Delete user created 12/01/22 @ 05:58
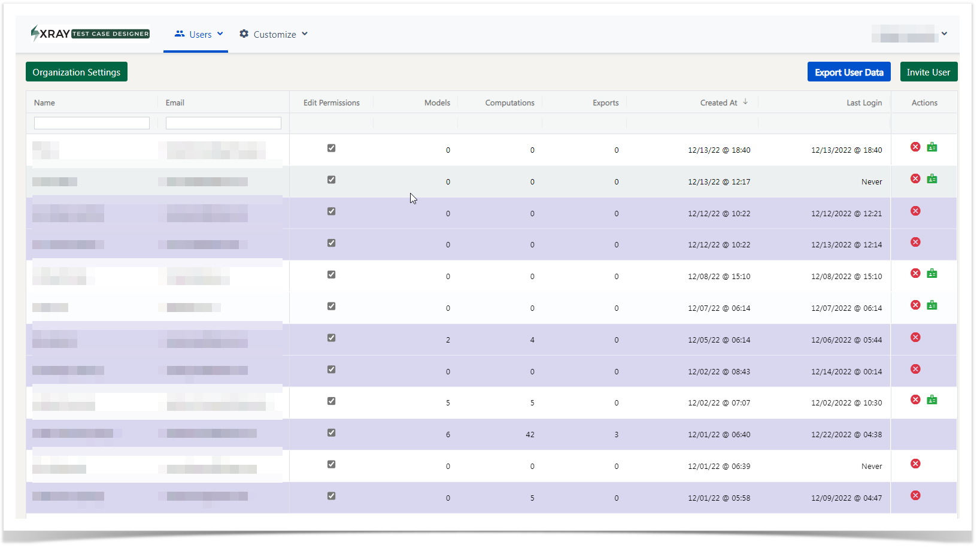This screenshot has height=548, width=980. point(915,495)
